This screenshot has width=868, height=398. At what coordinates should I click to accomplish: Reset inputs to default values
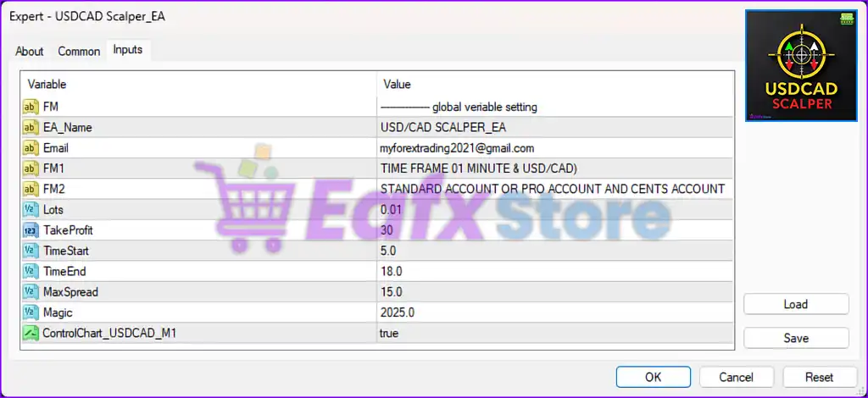point(820,377)
